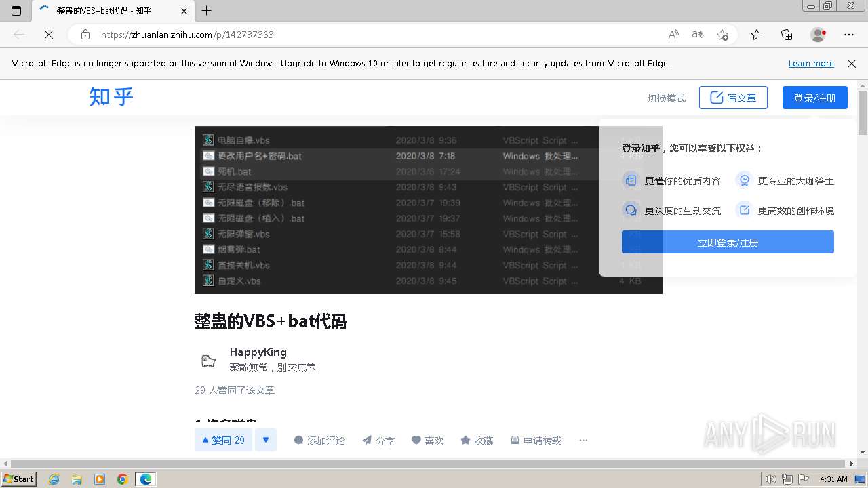The height and width of the screenshot is (488, 868).
Task: Open the tab actions menu icon
Action: 16,11
